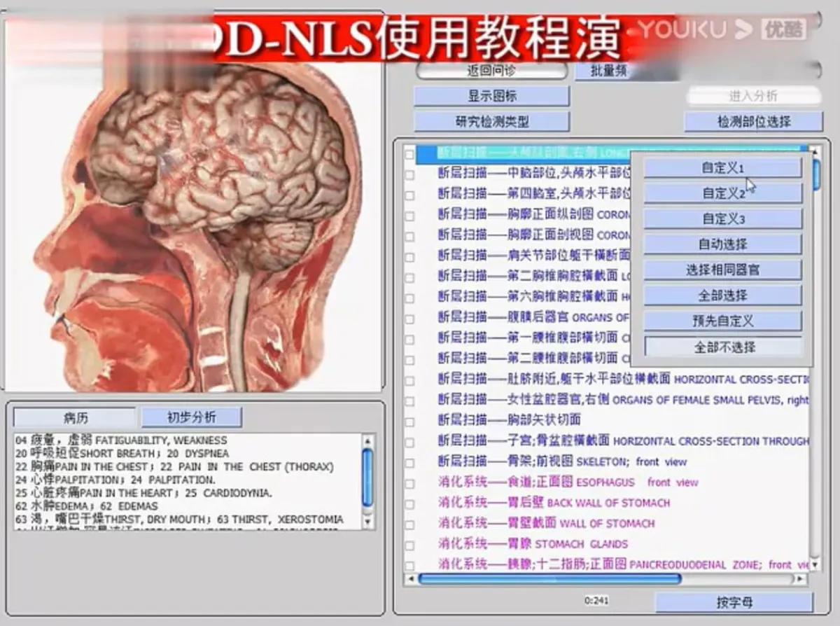Click the 显示图标 button
Image resolution: width=840 pixels, height=626 pixels.
click(491, 96)
